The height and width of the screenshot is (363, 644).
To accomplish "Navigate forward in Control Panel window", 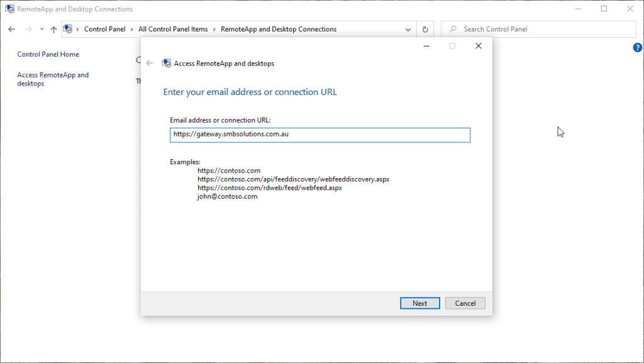I will point(28,29).
